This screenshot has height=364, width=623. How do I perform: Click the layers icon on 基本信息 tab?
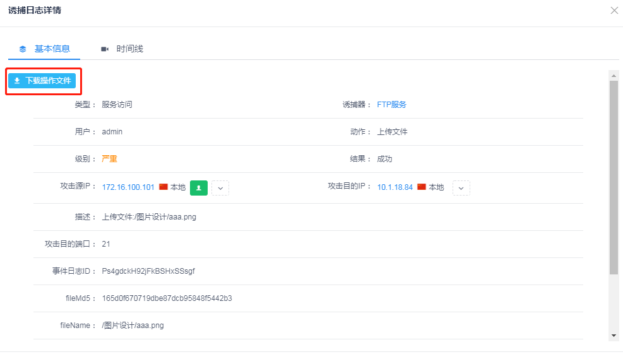[x=23, y=49]
